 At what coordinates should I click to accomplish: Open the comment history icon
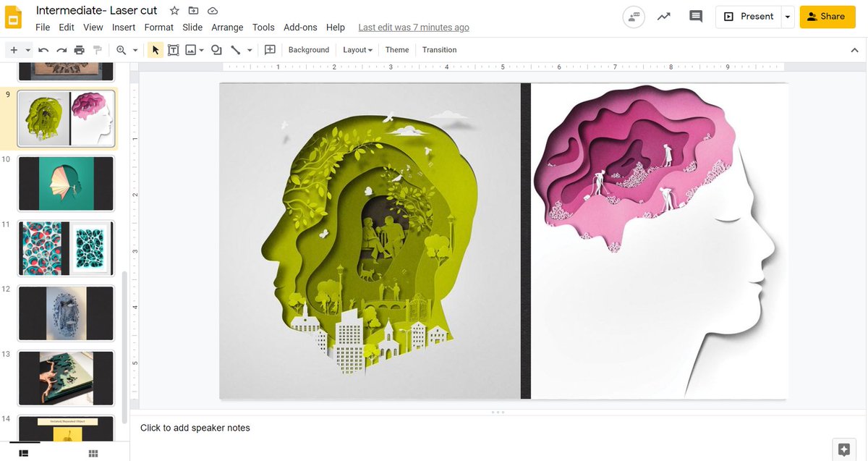click(696, 17)
